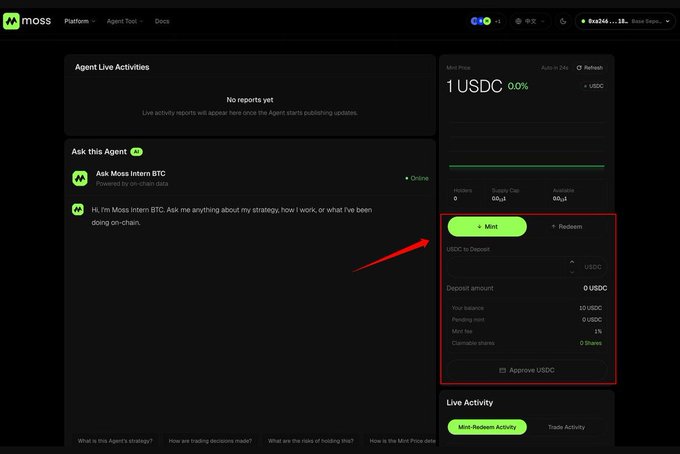Click the Moss logo in the header

[27, 21]
